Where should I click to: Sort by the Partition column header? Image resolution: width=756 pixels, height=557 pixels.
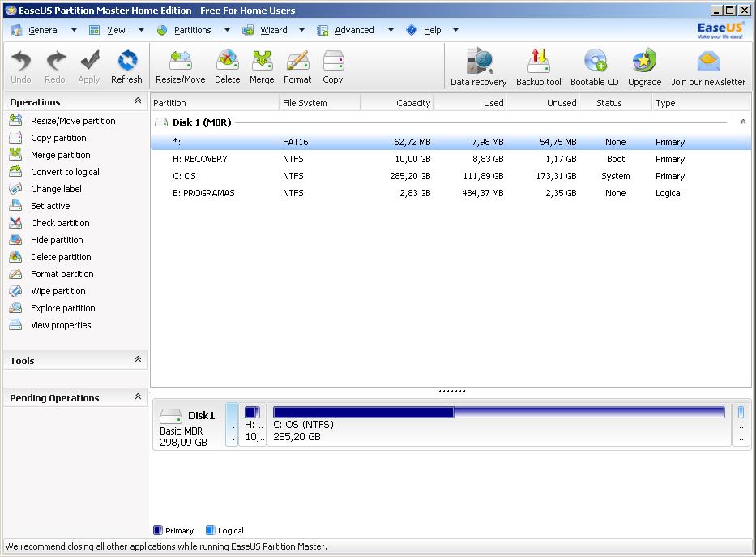[x=215, y=103]
